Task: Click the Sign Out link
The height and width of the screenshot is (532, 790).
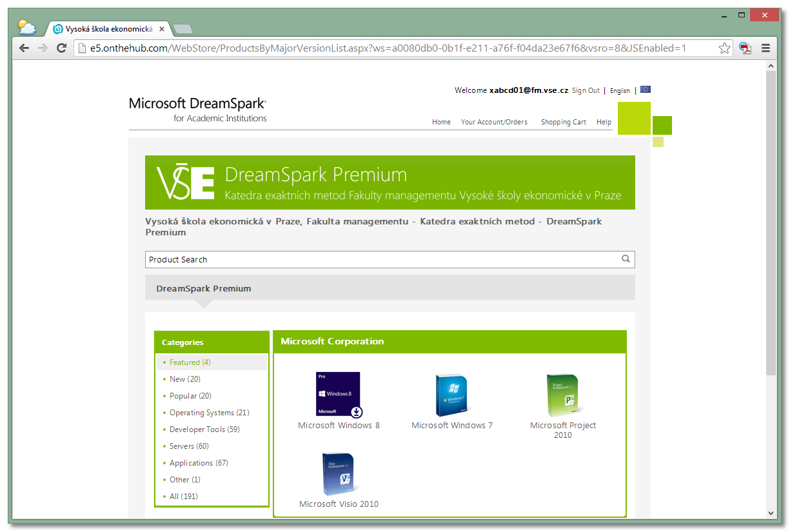Action: click(586, 90)
